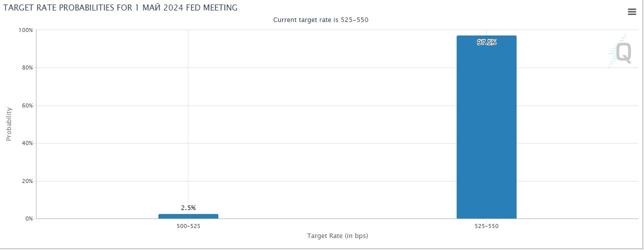Click the 'Current target rate is 525-550' subtitle
The image size is (644, 250).
click(321, 20)
